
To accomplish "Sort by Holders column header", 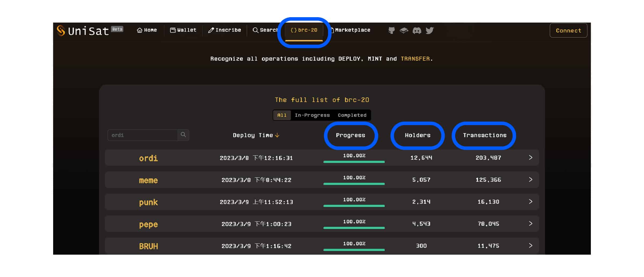I will [418, 135].
